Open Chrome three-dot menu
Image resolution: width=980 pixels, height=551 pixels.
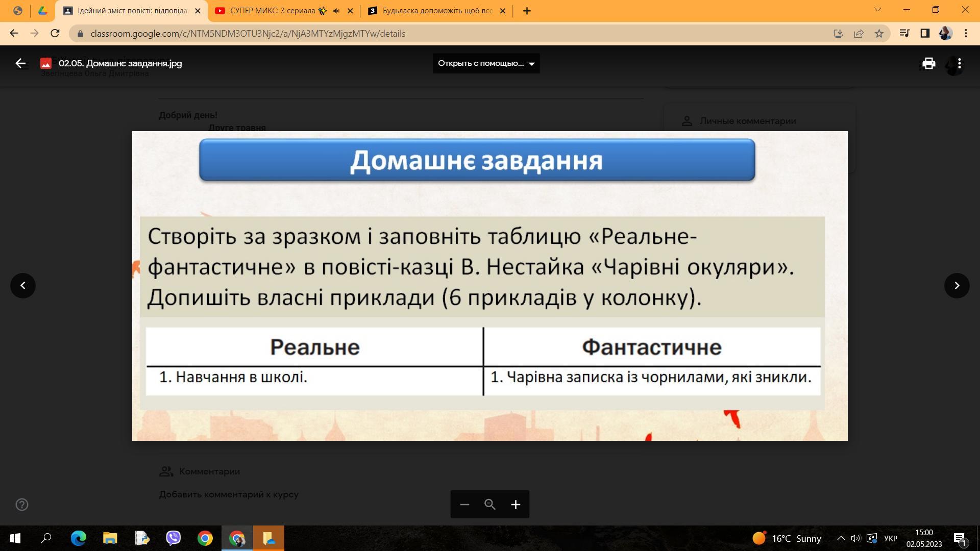966,33
